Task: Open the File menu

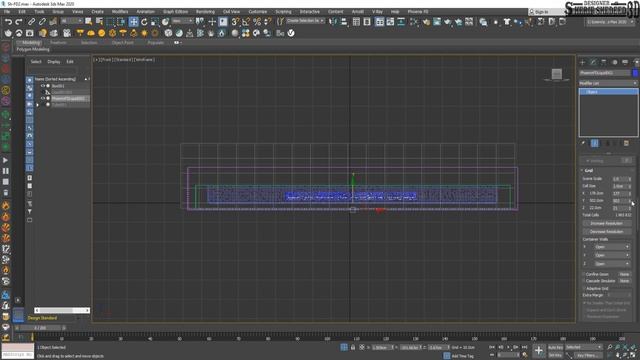Action: coord(7,11)
